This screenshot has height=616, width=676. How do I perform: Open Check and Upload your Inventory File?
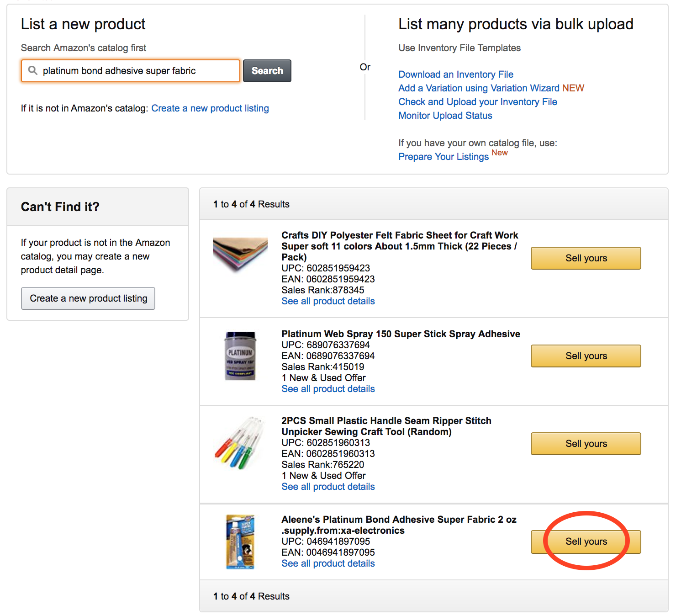point(478,102)
